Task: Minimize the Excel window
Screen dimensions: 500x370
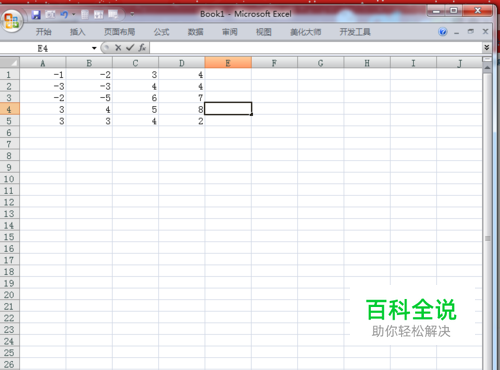Action: (x=436, y=12)
